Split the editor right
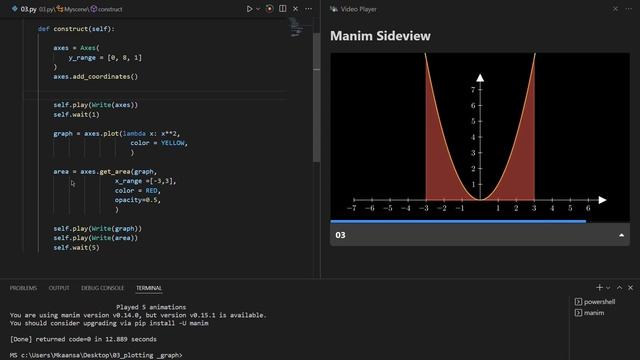The image size is (640, 360). tap(282, 9)
